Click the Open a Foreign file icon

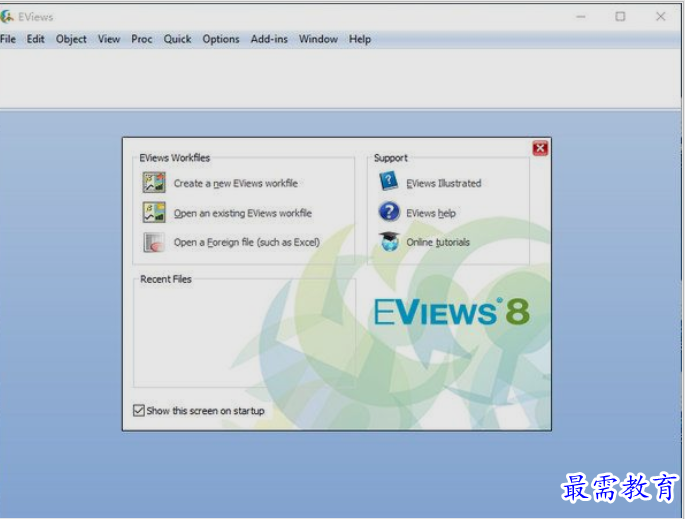coord(154,242)
